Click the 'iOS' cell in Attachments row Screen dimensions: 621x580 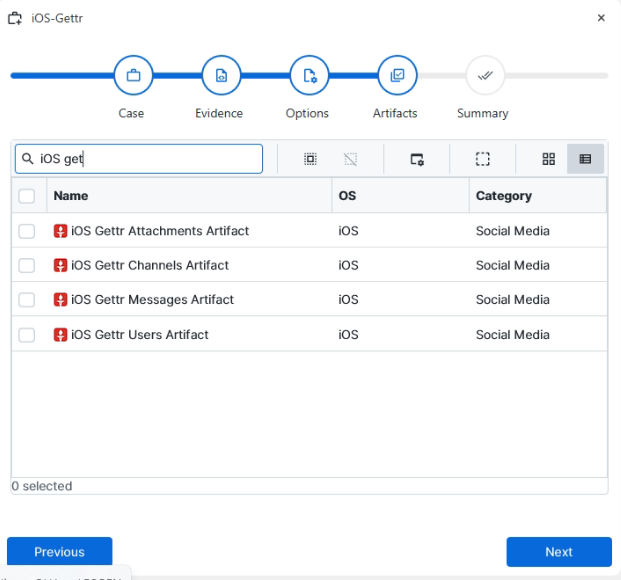[x=348, y=231]
